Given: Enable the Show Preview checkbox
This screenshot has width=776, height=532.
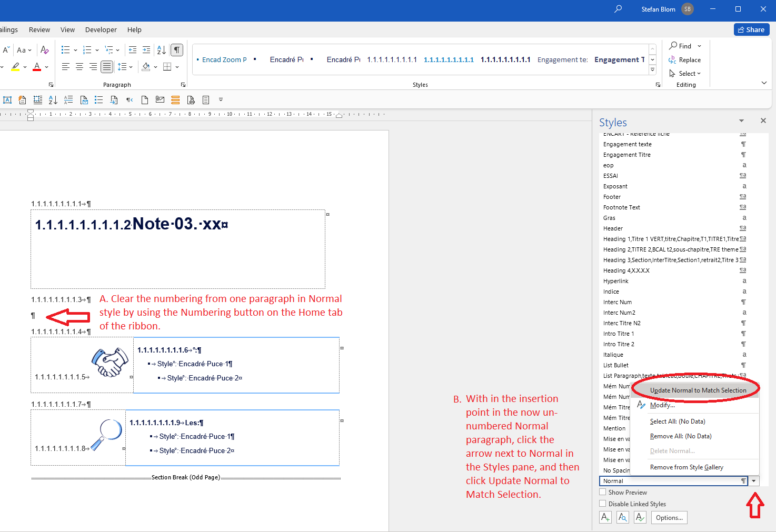Looking at the screenshot, I should coord(603,493).
